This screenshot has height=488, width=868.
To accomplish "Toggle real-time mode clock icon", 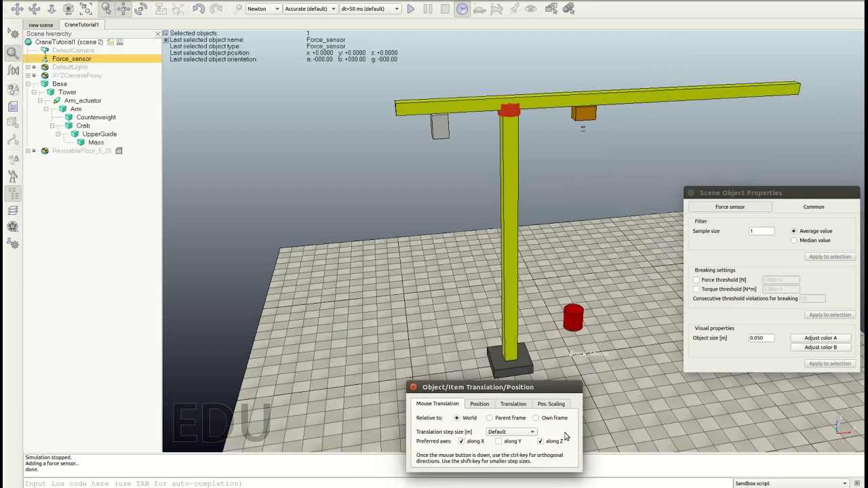I will [462, 9].
